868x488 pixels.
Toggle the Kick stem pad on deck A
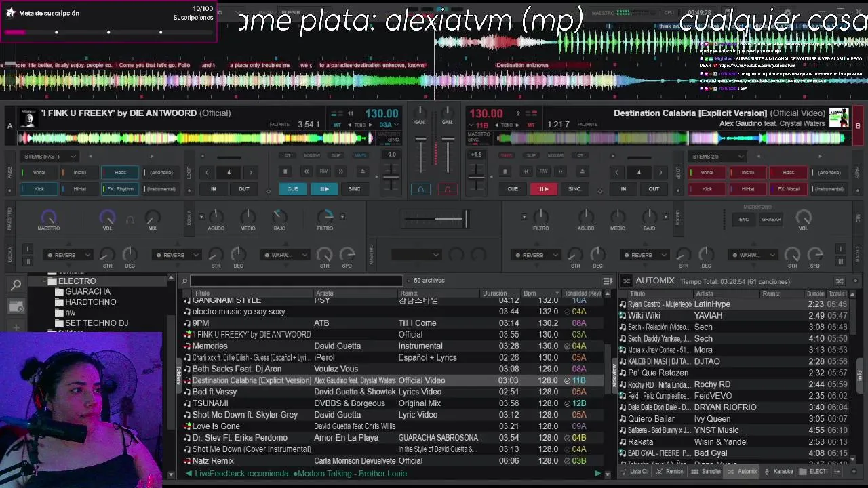39,189
